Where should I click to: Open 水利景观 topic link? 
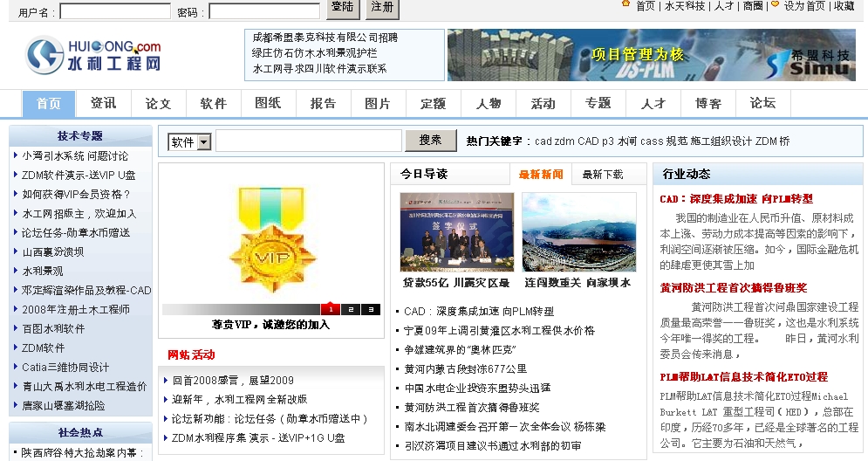click(43, 272)
